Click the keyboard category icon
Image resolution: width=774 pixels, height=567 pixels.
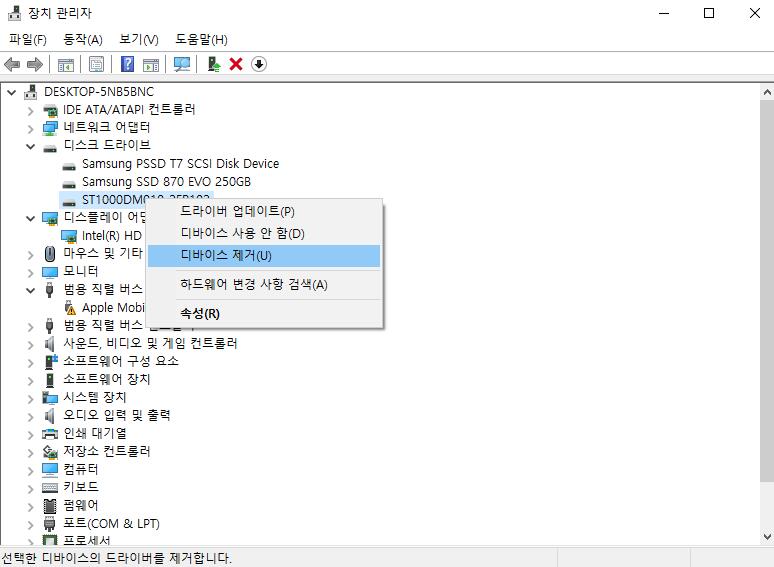[x=50, y=488]
